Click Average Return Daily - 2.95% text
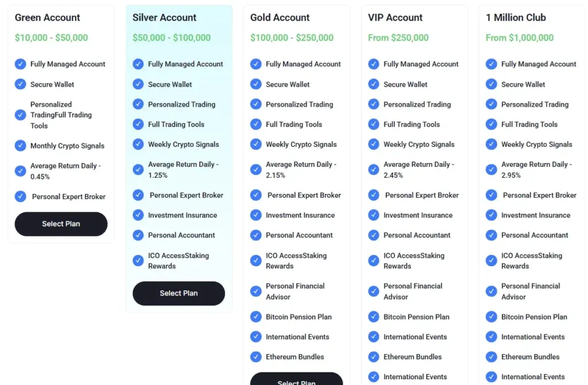Viewport: 588px width, 385px height. click(x=536, y=169)
